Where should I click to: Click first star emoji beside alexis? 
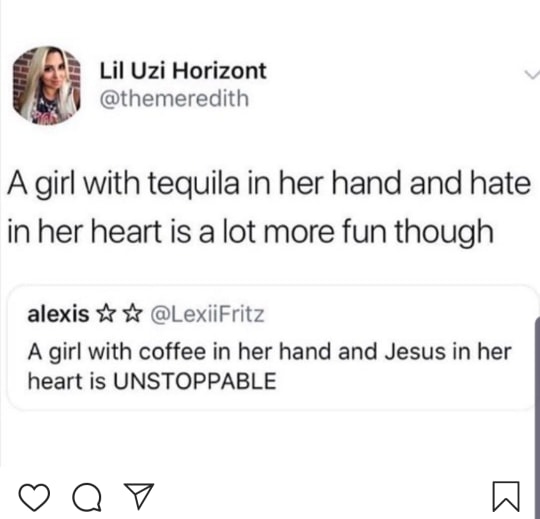click(106, 314)
